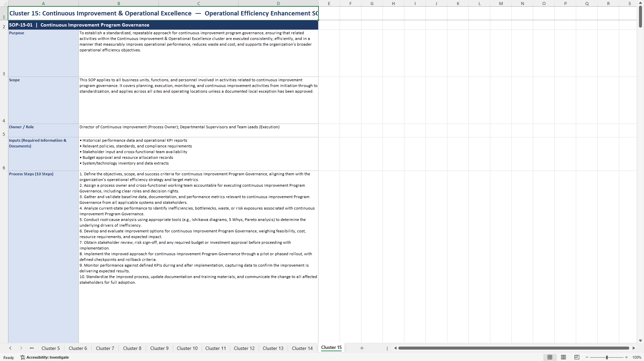Open the hidden sheets ellipsis menu

(x=32, y=348)
